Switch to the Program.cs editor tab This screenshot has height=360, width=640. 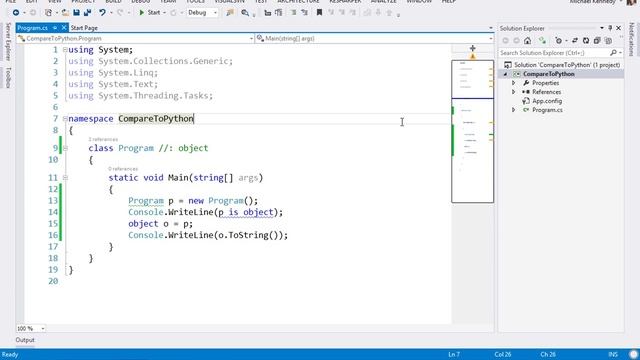[33, 28]
